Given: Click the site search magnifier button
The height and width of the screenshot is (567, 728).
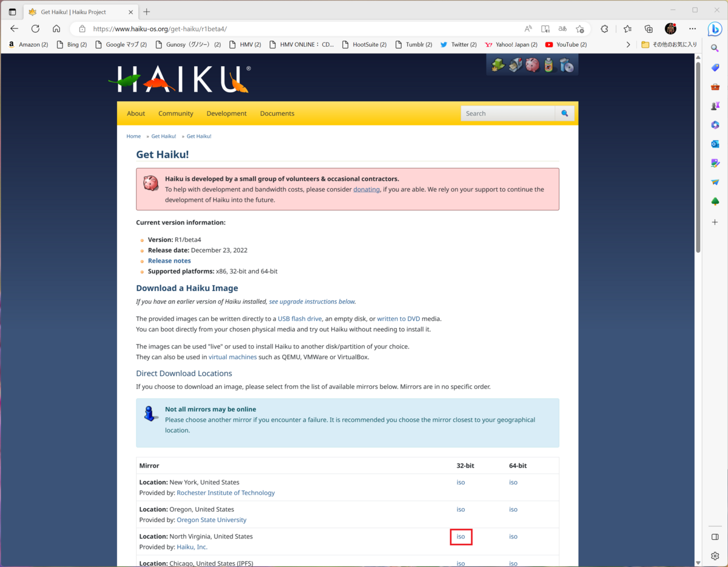Looking at the screenshot, I should click(x=565, y=113).
